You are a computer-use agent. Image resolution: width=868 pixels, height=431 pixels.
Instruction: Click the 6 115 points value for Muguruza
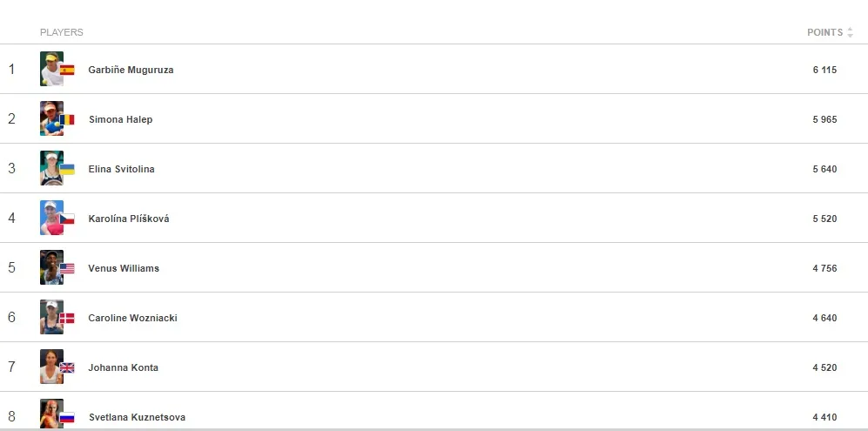click(x=824, y=70)
